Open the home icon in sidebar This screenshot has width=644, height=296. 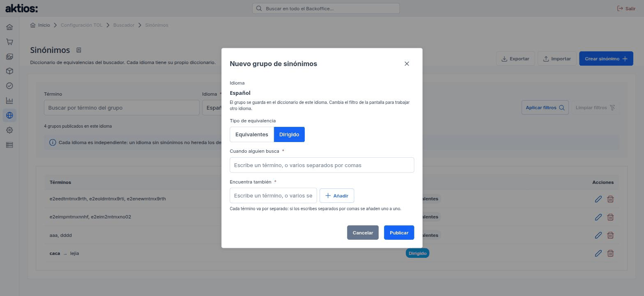tap(9, 27)
